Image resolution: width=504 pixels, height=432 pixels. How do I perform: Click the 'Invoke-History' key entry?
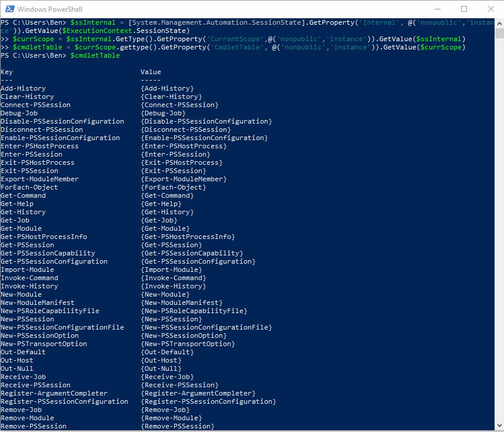(29, 286)
